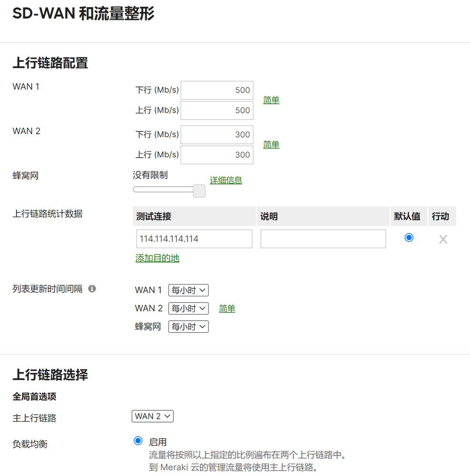Image resolution: width=470 pixels, height=476 pixels.
Task: Click the cellular bandwidth slider track
Action: pyautogui.click(x=163, y=190)
